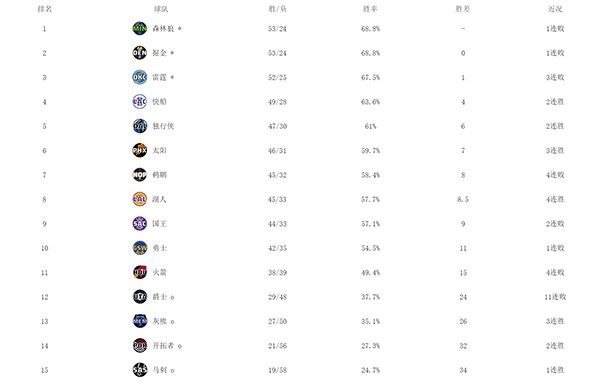This screenshot has height=382, width=600.
Task: Sort by the 胜率 column header
Action: 370,9
